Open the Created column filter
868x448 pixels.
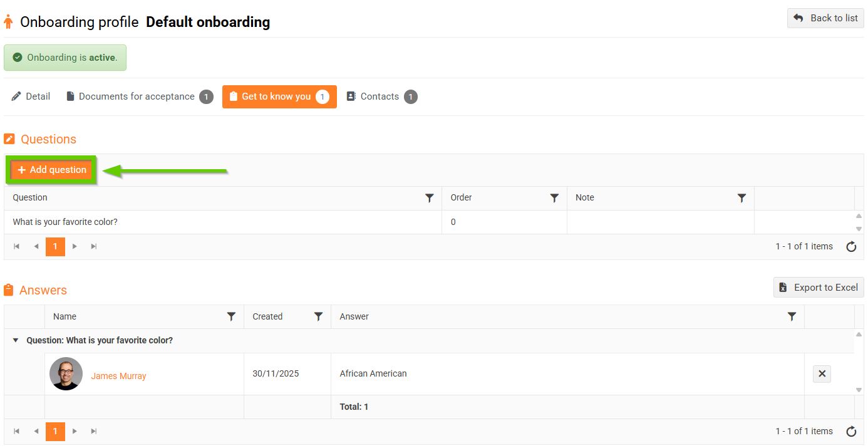[318, 317]
